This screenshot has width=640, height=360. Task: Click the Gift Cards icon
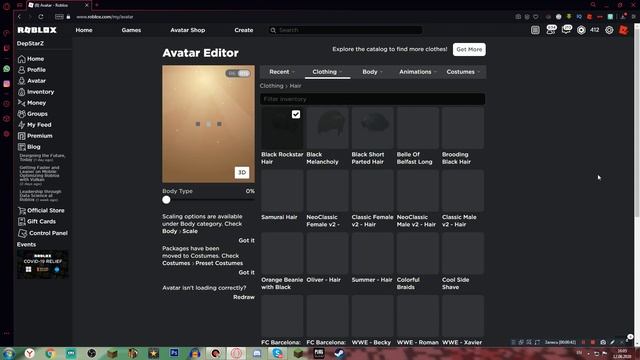pos(22,222)
